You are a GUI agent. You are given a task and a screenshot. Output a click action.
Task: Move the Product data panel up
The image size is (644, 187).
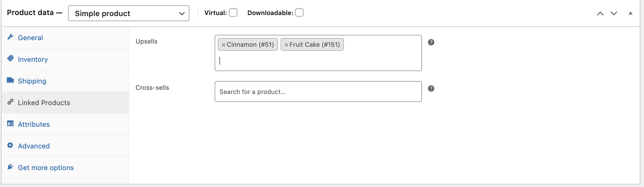click(x=600, y=13)
